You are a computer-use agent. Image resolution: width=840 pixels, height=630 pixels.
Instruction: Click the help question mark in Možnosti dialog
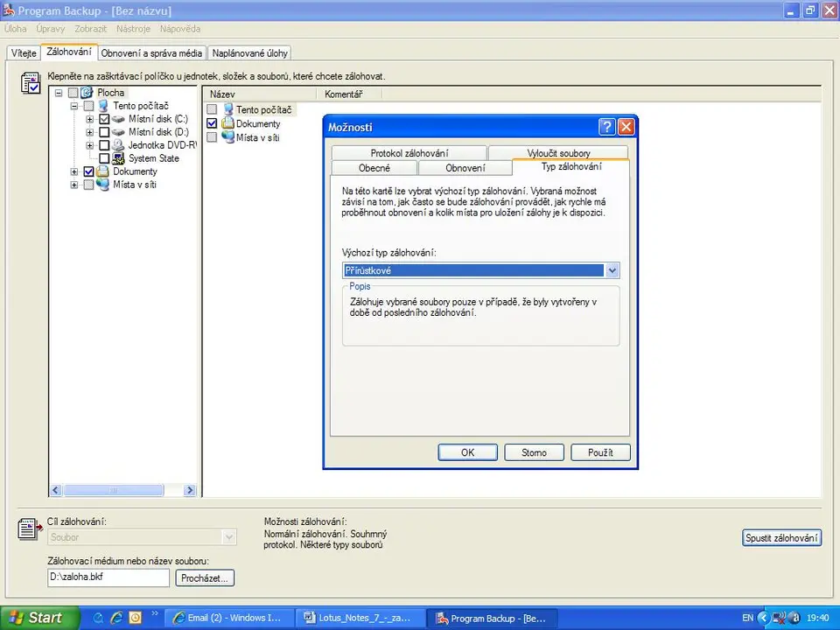pyautogui.click(x=607, y=127)
